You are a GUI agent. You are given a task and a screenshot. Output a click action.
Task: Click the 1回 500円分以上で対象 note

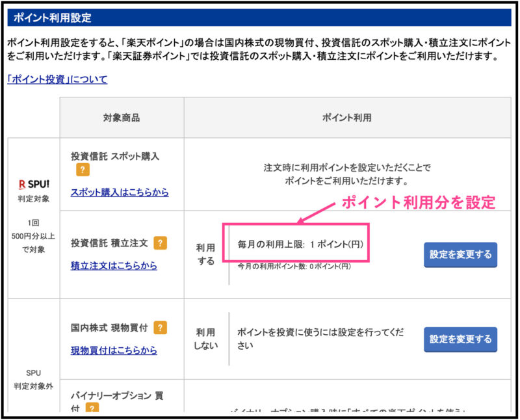click(33, 236)
